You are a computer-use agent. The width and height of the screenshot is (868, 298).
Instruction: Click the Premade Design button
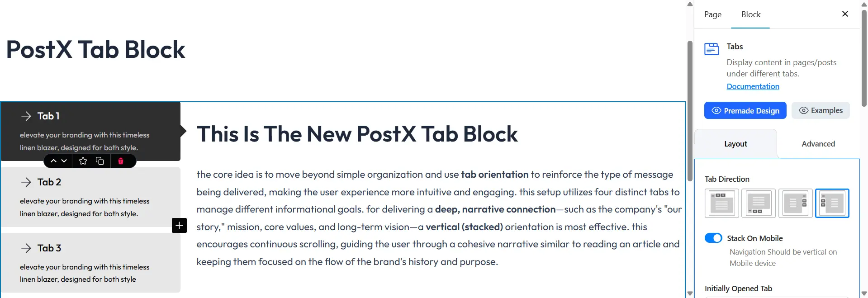tap(745, 110)
